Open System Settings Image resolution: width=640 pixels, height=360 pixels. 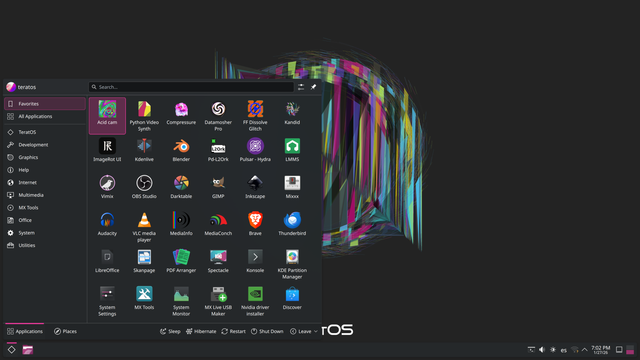pyautogui.click(x=107, y=301)
